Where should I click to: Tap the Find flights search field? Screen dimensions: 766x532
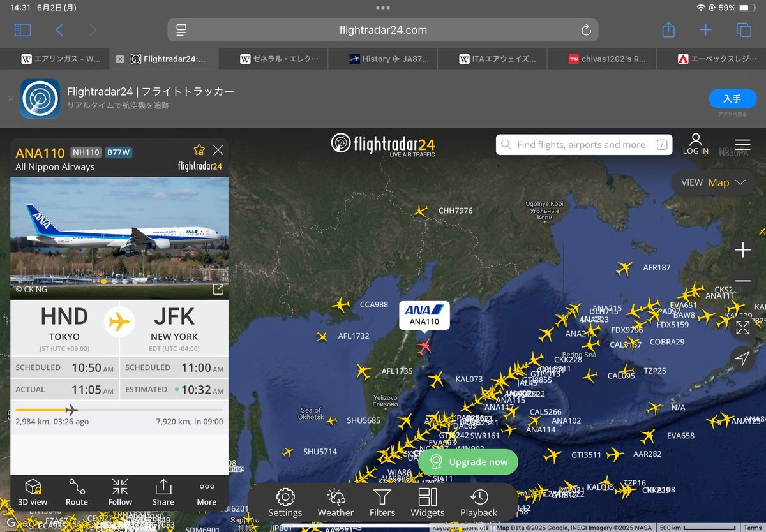tap(585, 145)
